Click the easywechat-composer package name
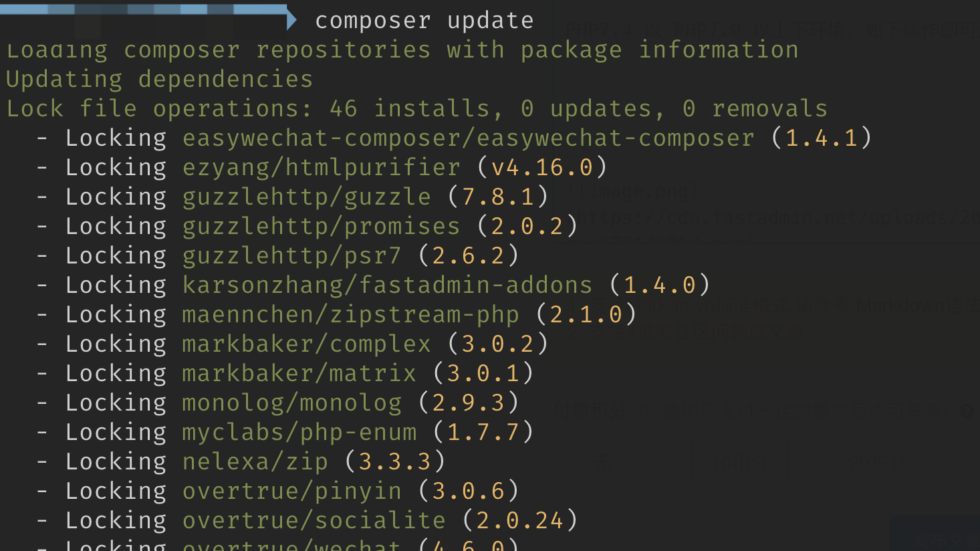Viewport: 980px width, 551px height. click(x=468, y=138)
